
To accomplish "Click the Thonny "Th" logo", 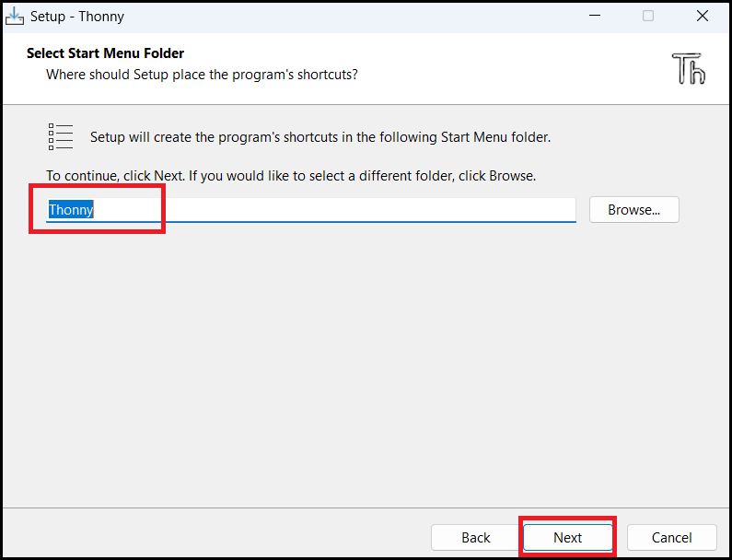I will click(689, 69).
